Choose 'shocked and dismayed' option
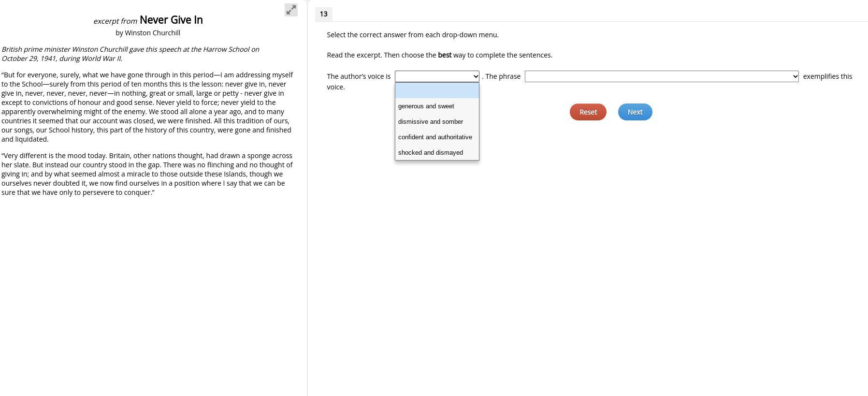This screenshot has height=396, width=868. click(x=437, y=152)
